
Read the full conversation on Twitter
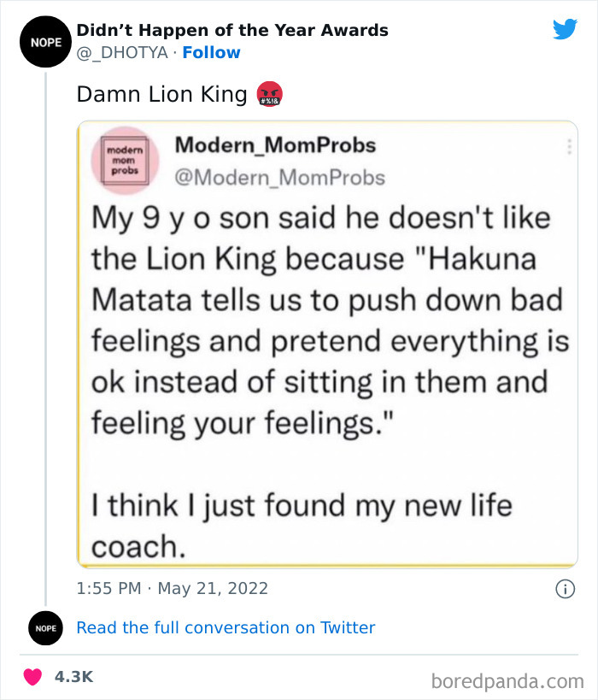click(x=226, y=627)
